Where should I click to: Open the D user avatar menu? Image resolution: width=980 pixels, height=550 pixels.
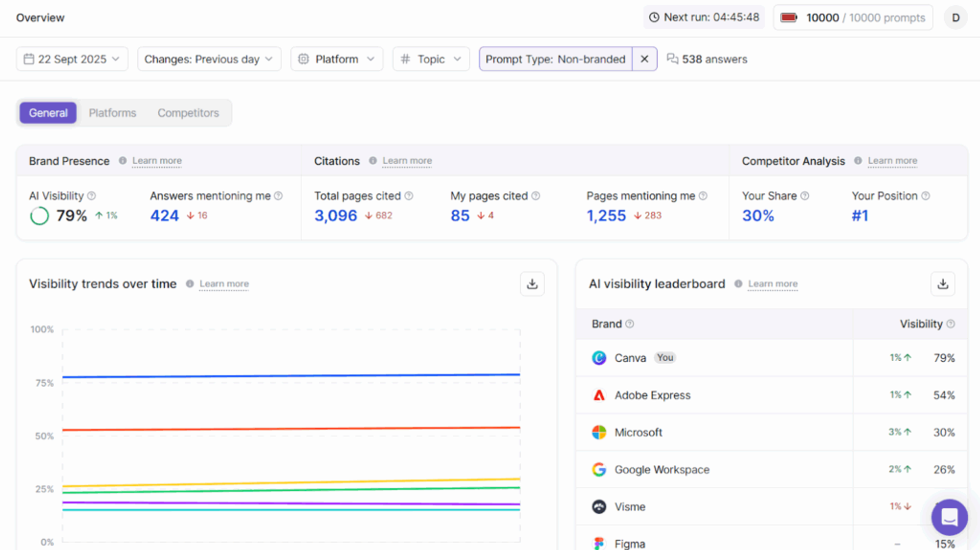(955, 18)
